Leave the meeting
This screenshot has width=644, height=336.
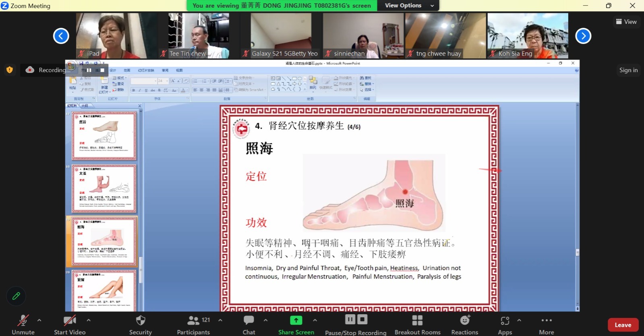click(x=623, y=325)
